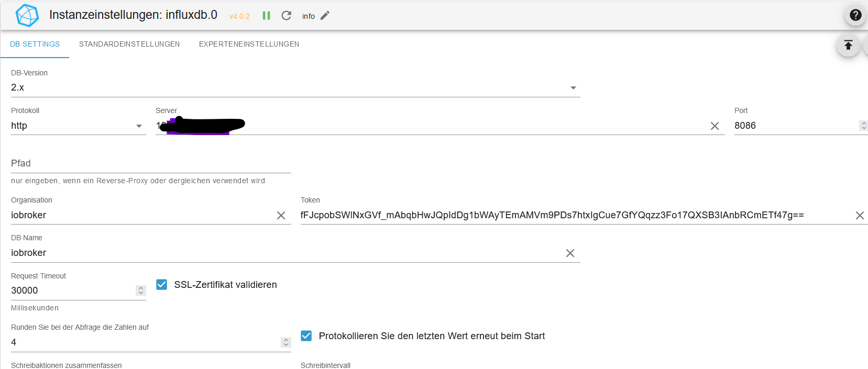Click the version text v4.0.2
Image resolution: width=868 pixels, height=369 pixels.
(239, 16)
